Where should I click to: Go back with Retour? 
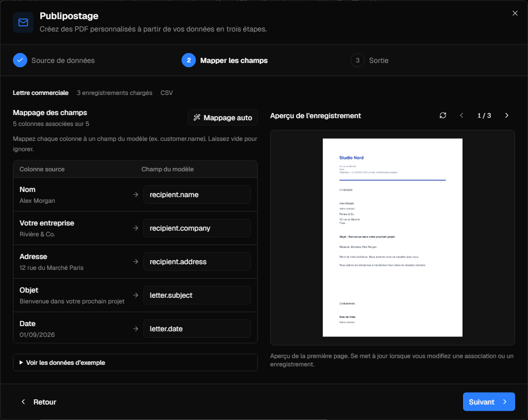[x=39, y=402]
